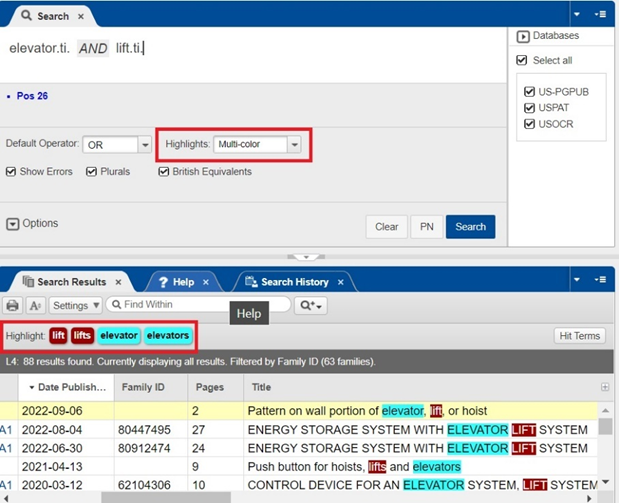The height and width of the screenshot is (503, 619).
Task: Click the add column plus icon
Action: (604, 387)
